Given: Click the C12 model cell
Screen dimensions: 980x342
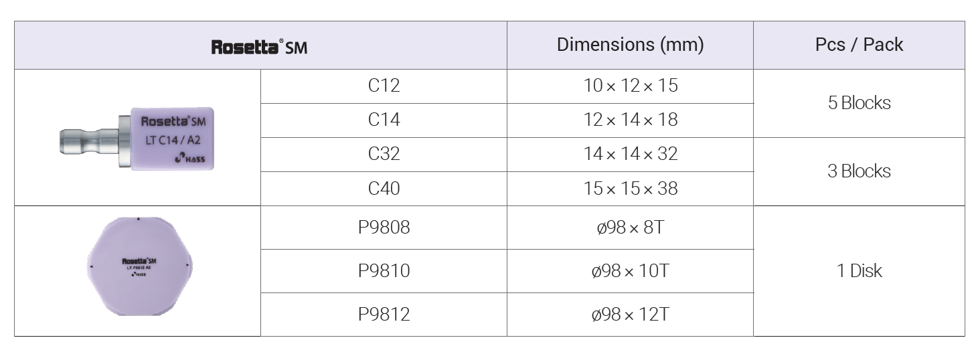Looking at the screenshot, I should click(384, 86).
